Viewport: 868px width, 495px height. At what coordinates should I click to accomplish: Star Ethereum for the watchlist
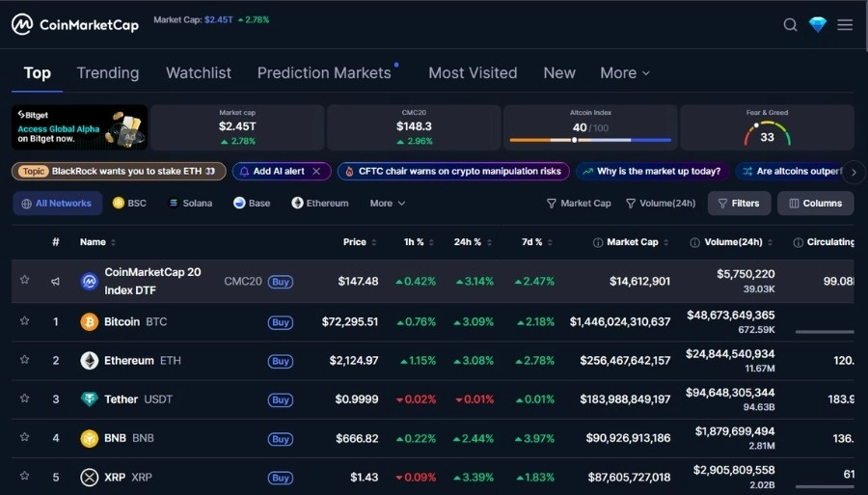point(24,359)
